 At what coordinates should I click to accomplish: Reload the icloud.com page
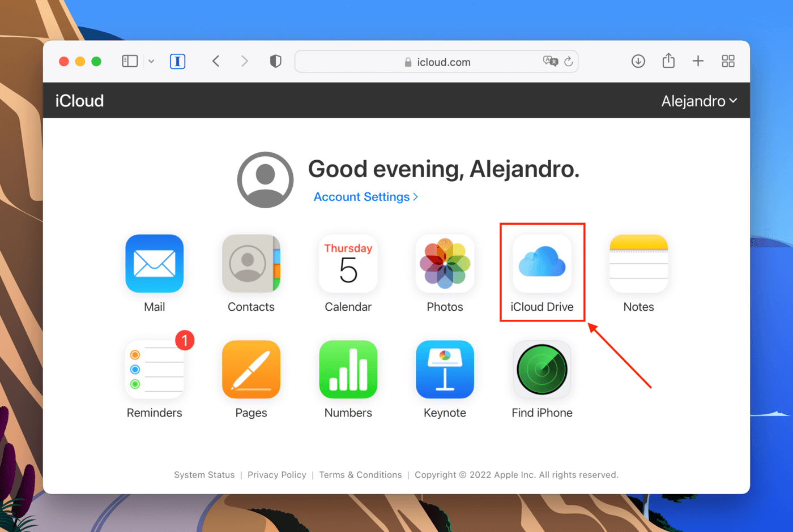click(569, 61)
